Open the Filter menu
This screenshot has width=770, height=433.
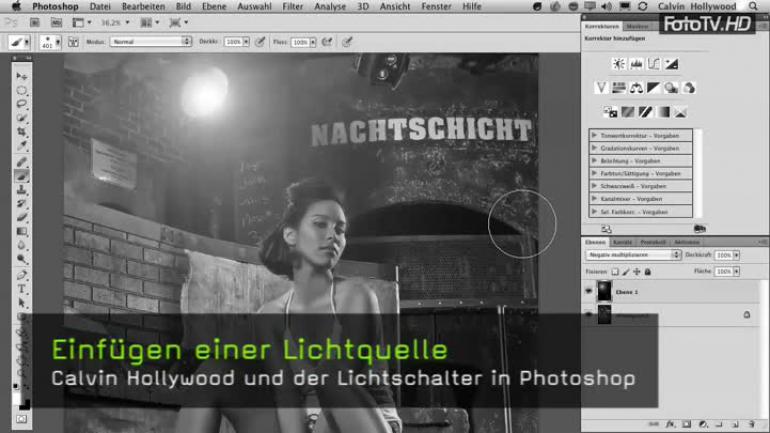click(292, 6)
